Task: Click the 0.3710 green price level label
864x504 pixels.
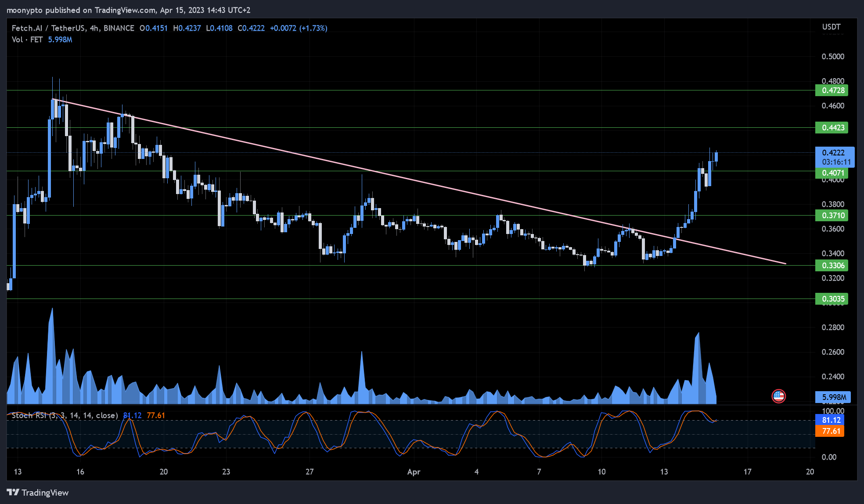Action: click(x=832, y=216)
